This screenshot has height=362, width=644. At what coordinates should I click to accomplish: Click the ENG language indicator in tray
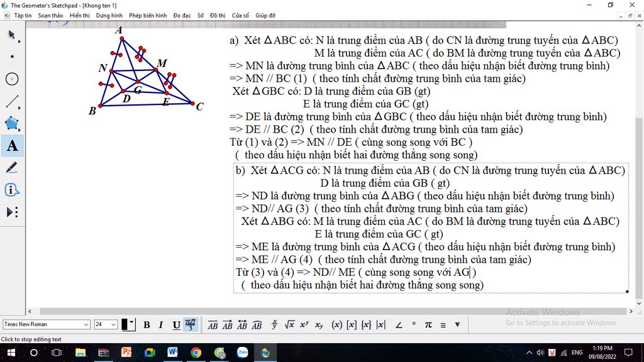point(577,353)
